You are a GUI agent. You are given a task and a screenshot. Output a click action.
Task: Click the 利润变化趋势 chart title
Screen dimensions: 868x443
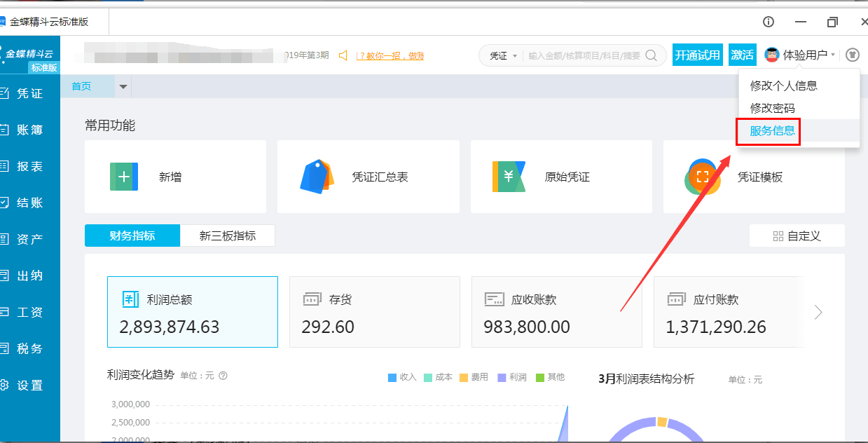click(141, 376)
